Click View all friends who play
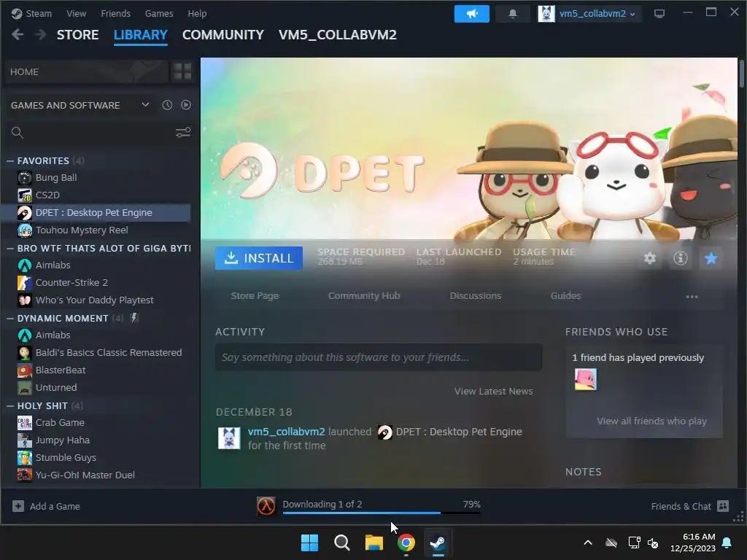Screen dimensions: 747x560 click(651, 421)
